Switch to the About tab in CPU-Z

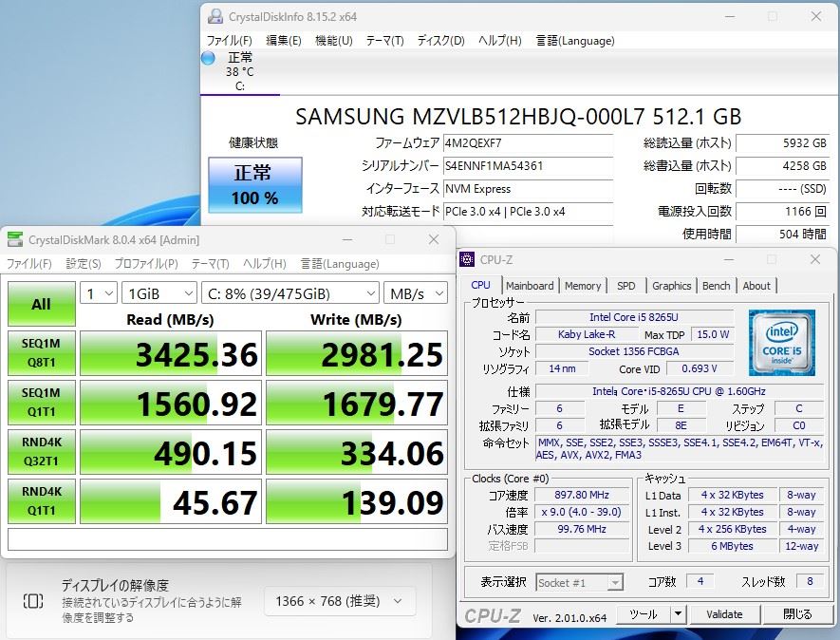click(756, 286)
